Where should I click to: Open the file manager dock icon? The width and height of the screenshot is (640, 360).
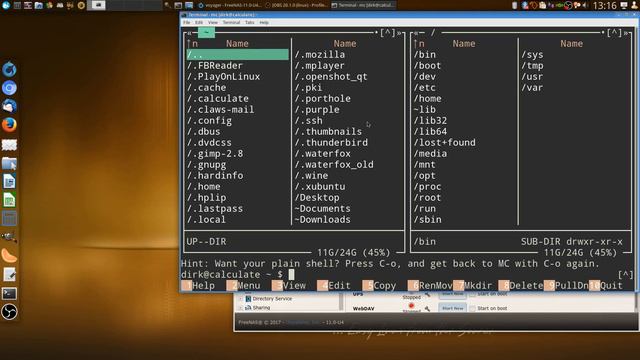[x=9, y=163]
